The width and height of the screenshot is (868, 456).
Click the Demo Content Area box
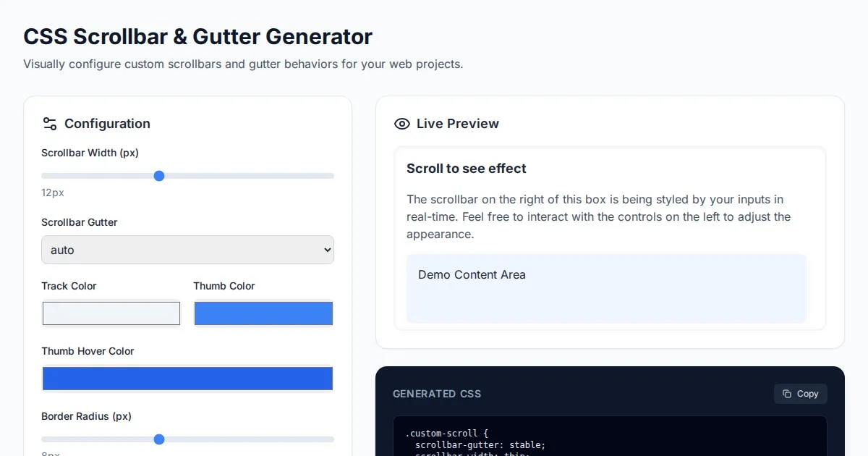coord(606,288)
